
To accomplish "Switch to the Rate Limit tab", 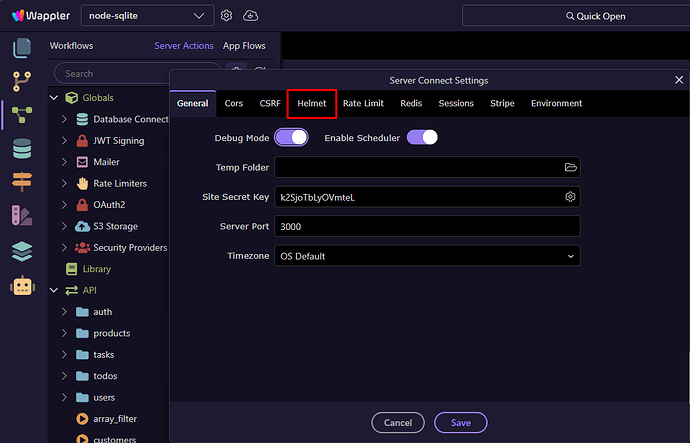I will pos(363,103).
